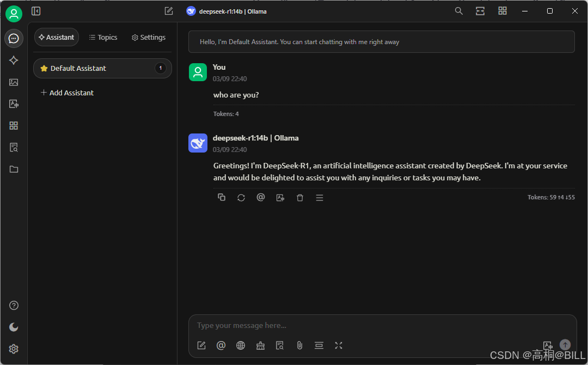Click the topic count badge on Default Assistant
The image size is (588, 365).
(161, 68)
